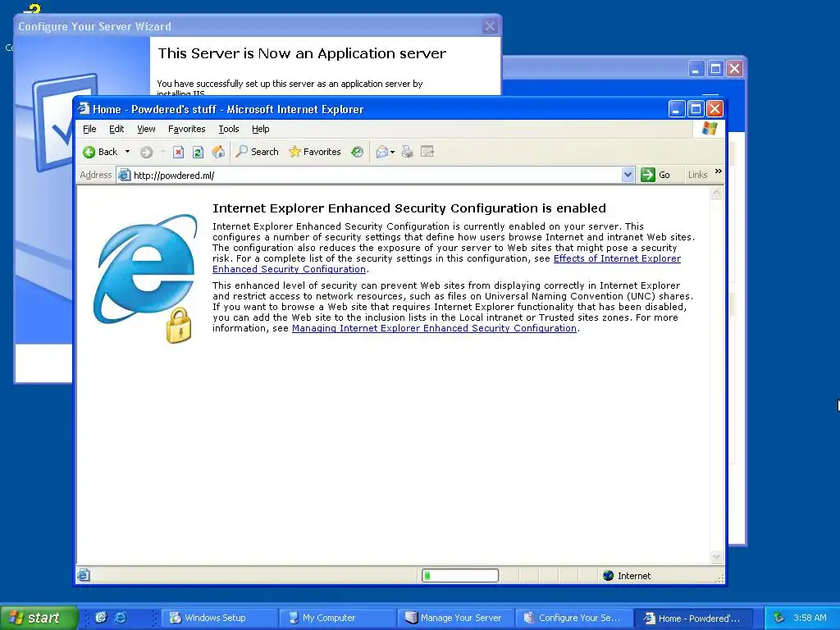
Task: Open Managing Internet Explorer Enhanced Security Configuration link
Action: click(x=434, y=328)
